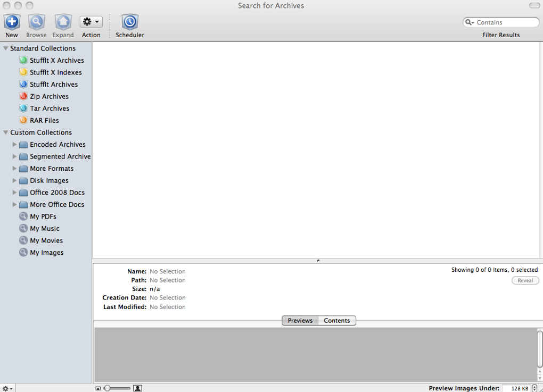Open the bottom-left gear settings menu

pos(7,388)
